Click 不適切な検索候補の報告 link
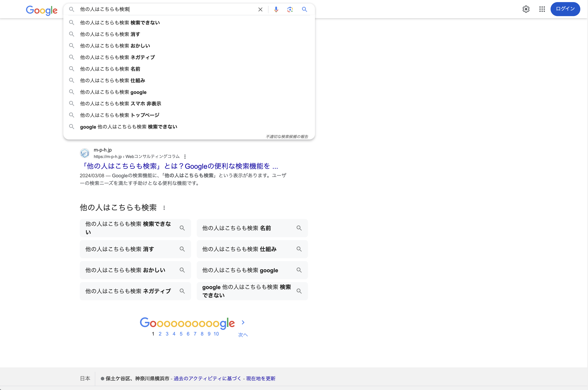The width and height of the screenshot is (588, 390). click(287, 136)
